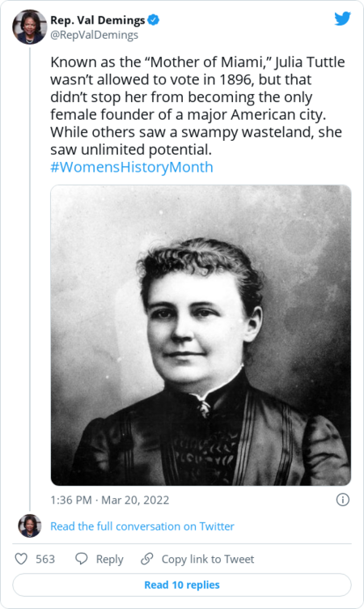Click the reply speech bubble icon
The height and width of the screenshot is (609, 364).
point(81,559)
